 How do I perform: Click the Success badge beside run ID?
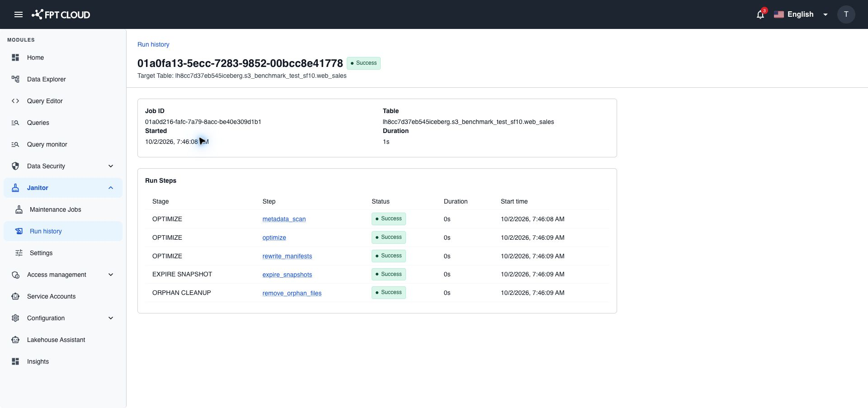click(363, 63)
